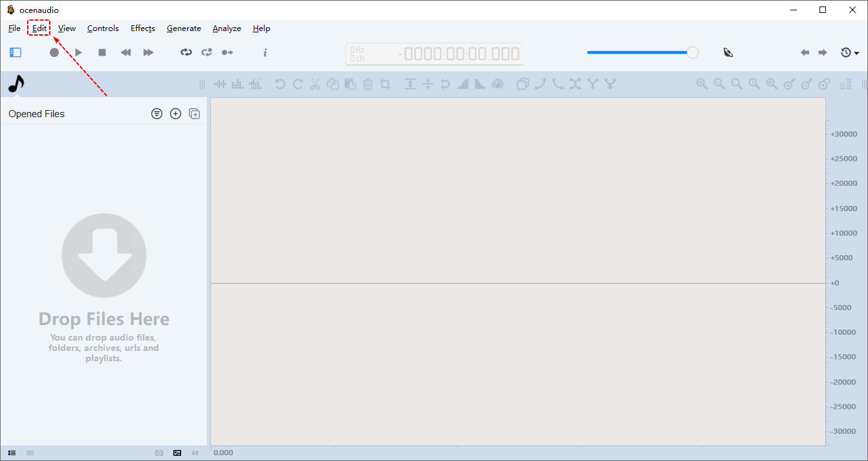This screenshot has width=868, height=461.
Task: Click the add file plus icon
Action: [175, 114]
